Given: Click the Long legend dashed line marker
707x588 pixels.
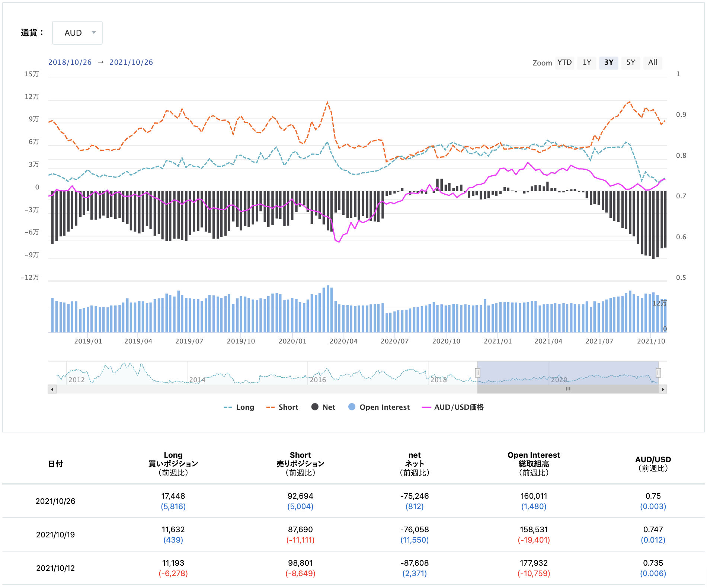Looking at the screenshot, I should tap(228, 408).
